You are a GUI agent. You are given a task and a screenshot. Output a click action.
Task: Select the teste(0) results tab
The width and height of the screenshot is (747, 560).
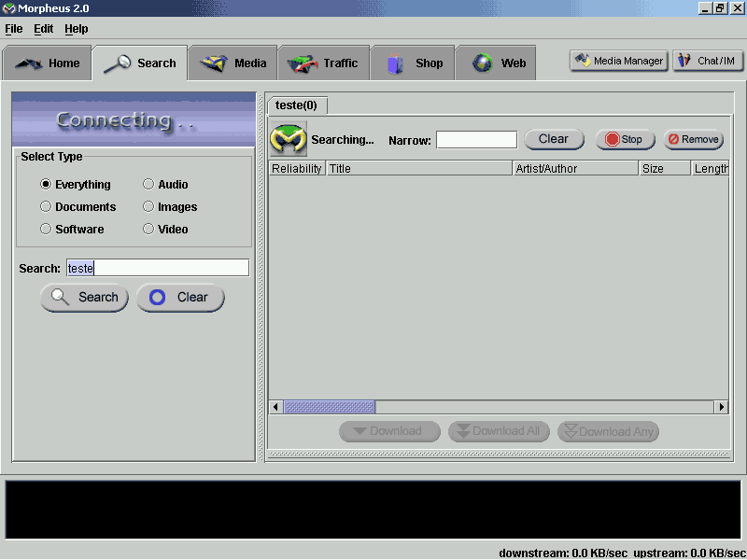click(296, 105)
